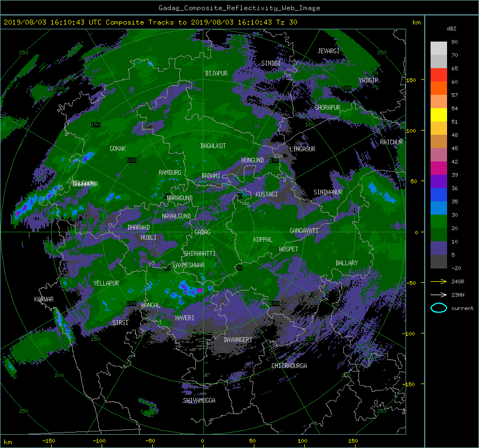
Task: Click the BAGALKOT city label
Action: 213,146
